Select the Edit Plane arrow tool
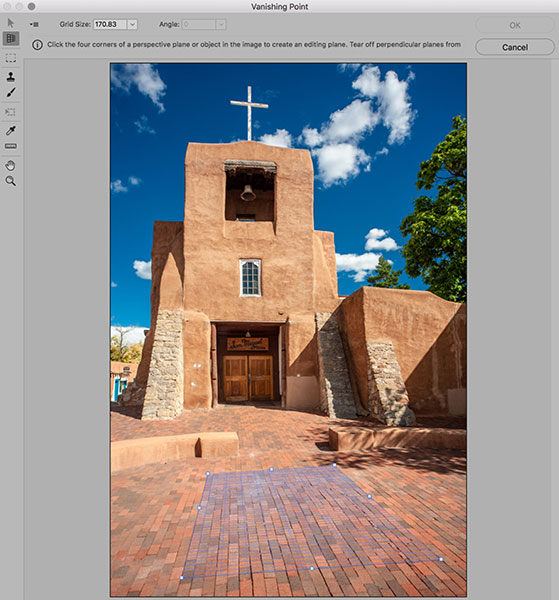This screenshot has height=600, width=559. point(11,23)
